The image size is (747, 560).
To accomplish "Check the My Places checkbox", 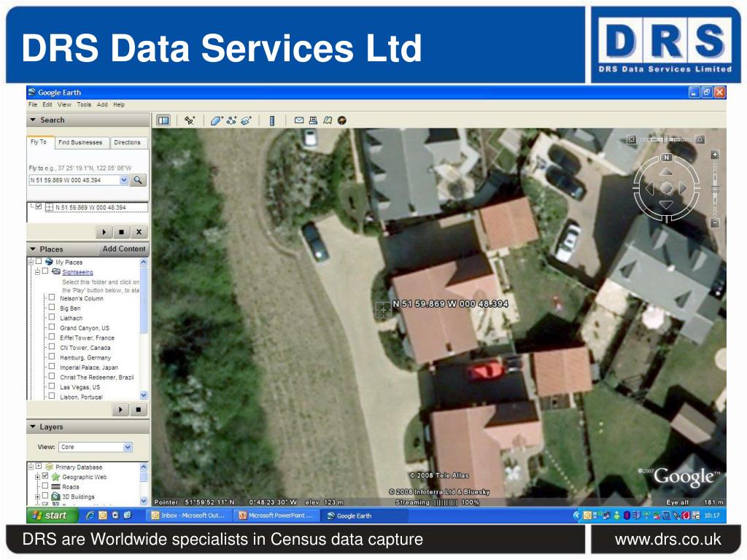I will 39,262.
